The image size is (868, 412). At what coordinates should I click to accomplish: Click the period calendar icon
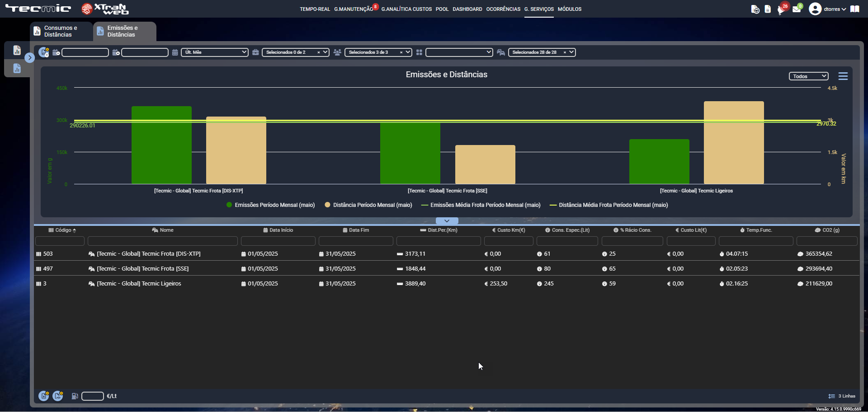[175, 52]
